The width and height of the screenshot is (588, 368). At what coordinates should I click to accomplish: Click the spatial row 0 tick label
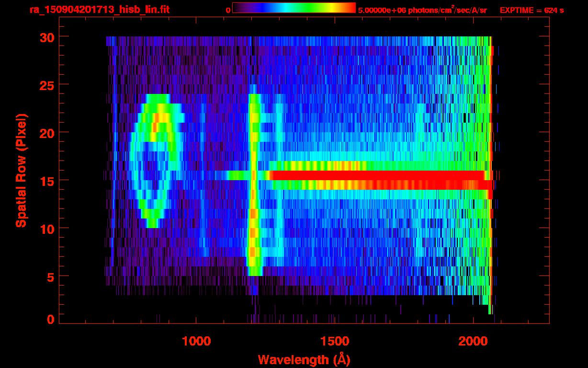point(50,320)
